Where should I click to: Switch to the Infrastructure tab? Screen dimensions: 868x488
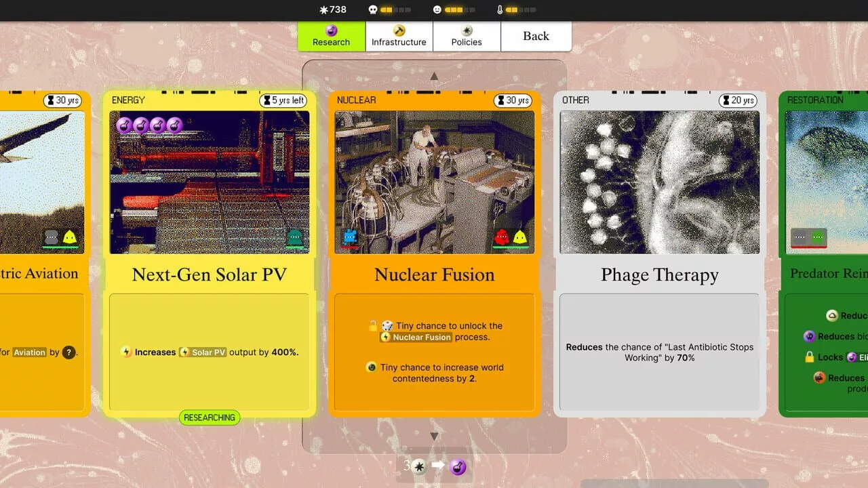(399, 37)
